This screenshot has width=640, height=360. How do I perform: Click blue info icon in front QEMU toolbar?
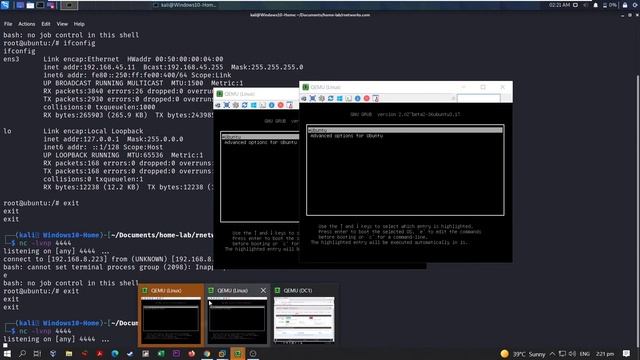[x=358, y=98]
